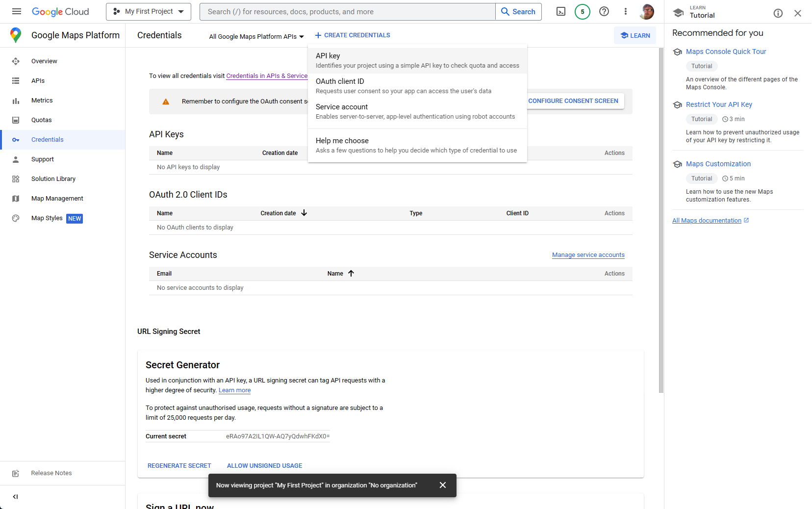
Task: Sort OAuth clients by Creation date arrow
Action: click(x=304, y=213)
